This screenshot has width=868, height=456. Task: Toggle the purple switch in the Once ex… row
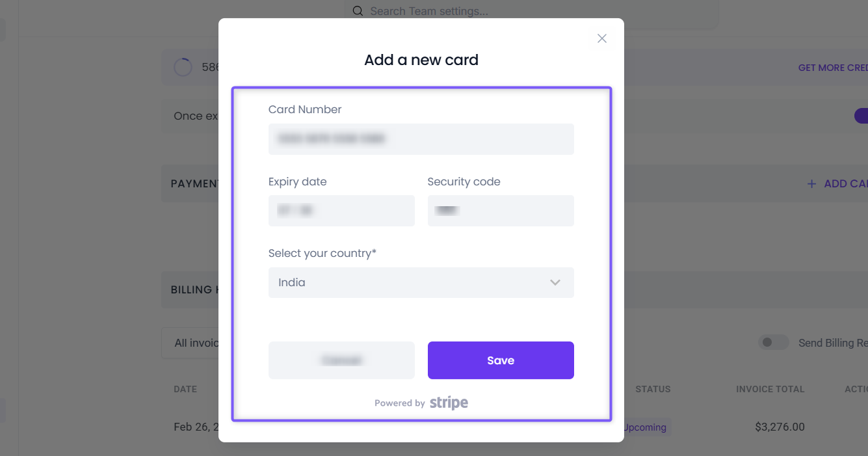tap(861, 116)
